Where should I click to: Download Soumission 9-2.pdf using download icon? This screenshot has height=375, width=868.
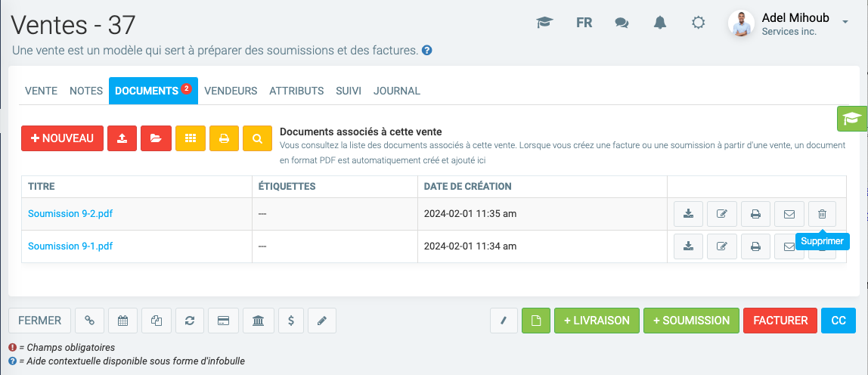click(x=688, y=214)
